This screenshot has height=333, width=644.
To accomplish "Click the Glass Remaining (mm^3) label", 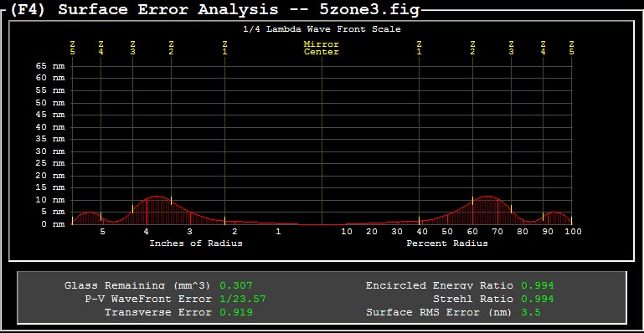I will coord(137,285).
